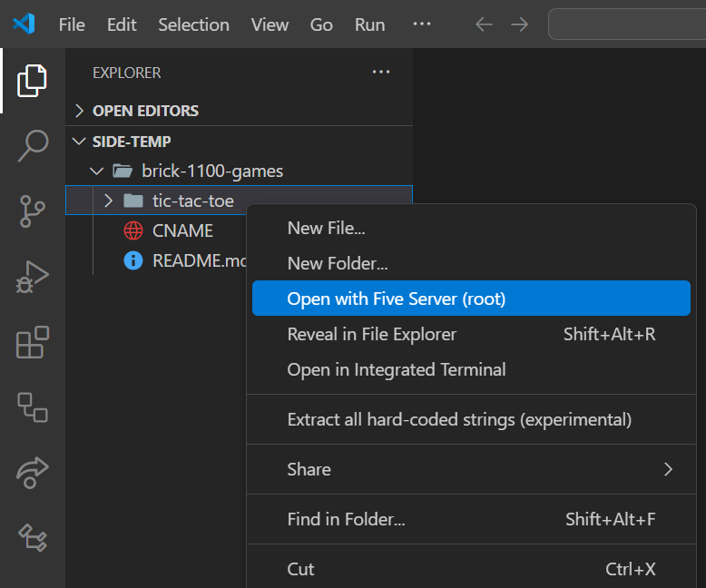Viewport: 706px width, 588px height.
Task: Select the README.md file name
Action: (x=200, y=260)
